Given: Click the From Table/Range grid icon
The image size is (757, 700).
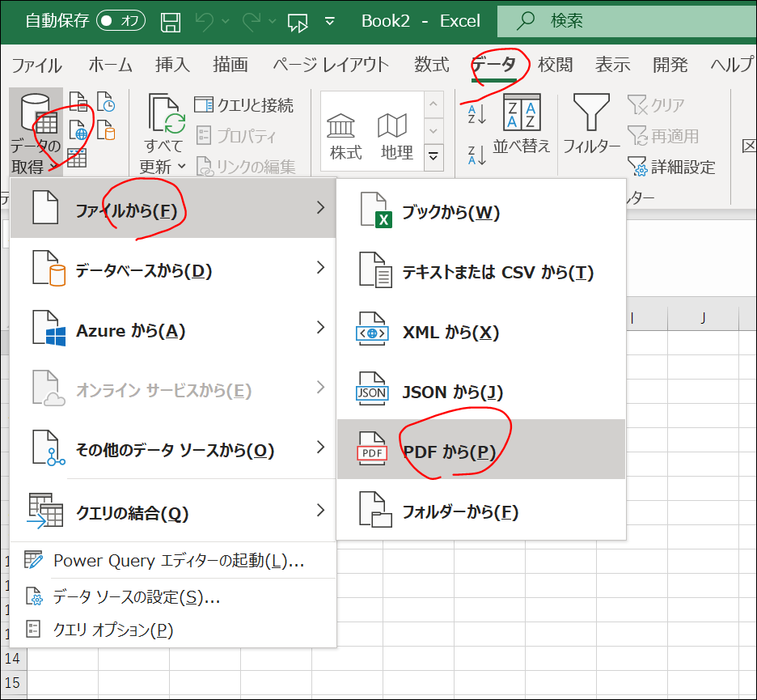Looking at the screenshot, I should coord(77,158).
